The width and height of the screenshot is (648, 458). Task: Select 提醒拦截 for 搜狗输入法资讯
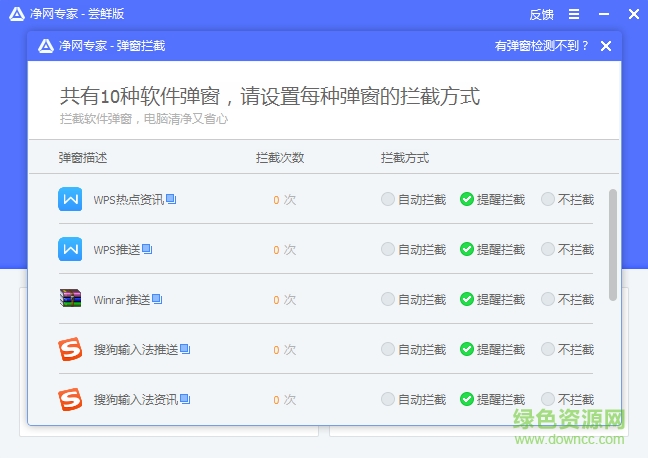tap(492, 399)
